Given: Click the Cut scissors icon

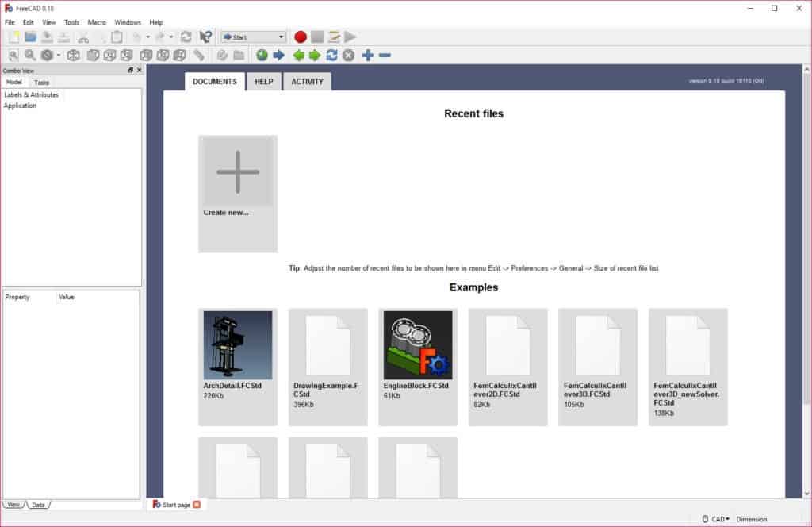Looking at the screenshot, I should tap(82, 37).
